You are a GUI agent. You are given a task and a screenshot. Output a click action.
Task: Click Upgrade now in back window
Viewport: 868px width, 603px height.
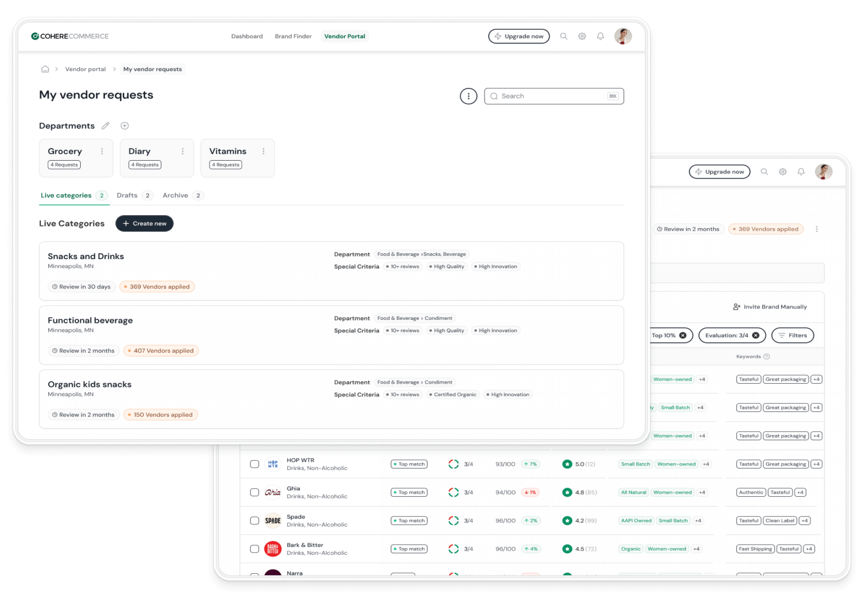pyautogui.click(x=719, y=171)
